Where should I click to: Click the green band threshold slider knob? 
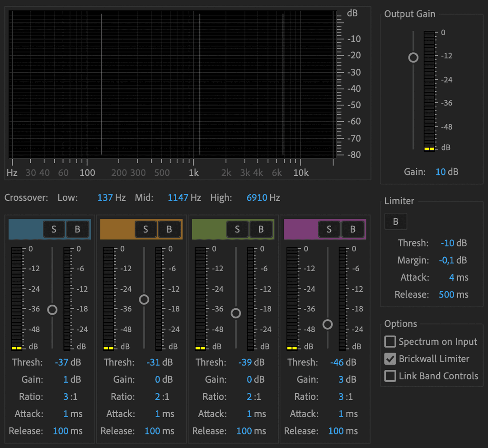coord(236,313)
